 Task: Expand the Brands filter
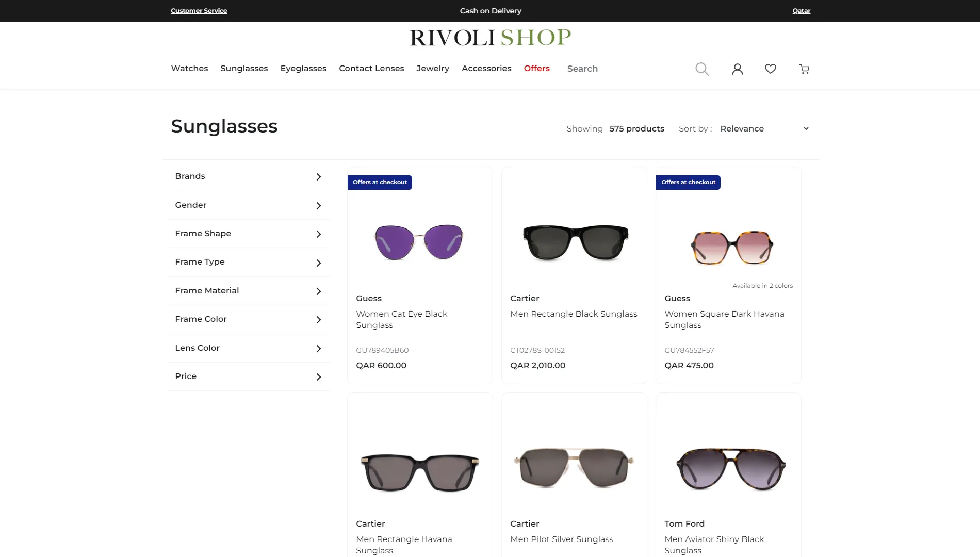click(x=249, y=176)
